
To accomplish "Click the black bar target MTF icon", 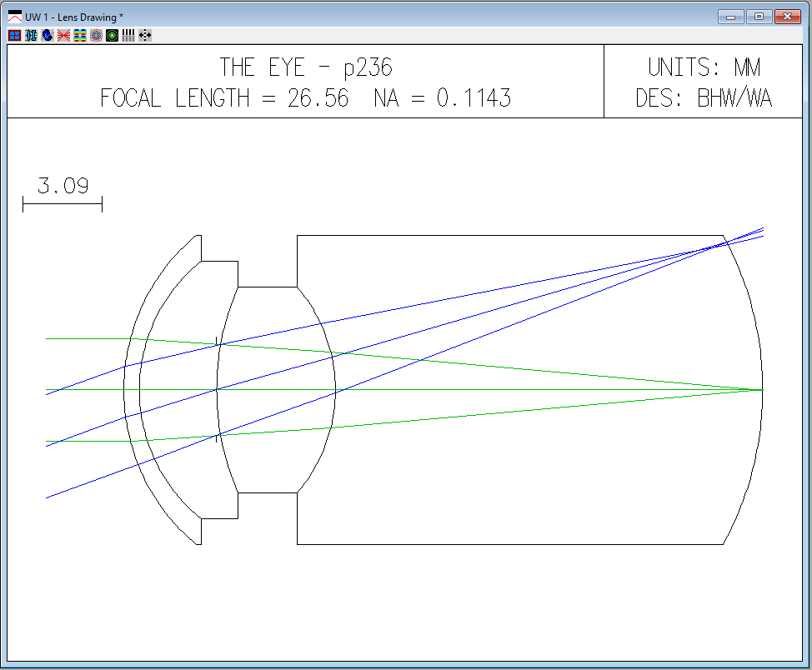I will pos(128,35).
